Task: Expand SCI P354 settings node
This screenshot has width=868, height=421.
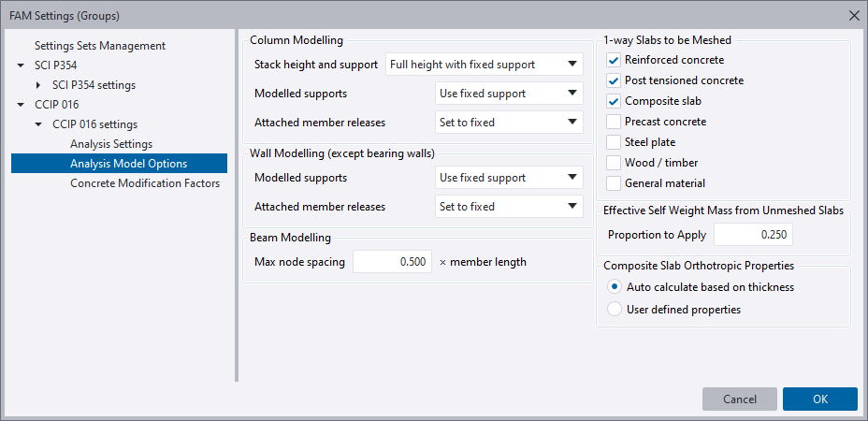Action: pos(38,85)
